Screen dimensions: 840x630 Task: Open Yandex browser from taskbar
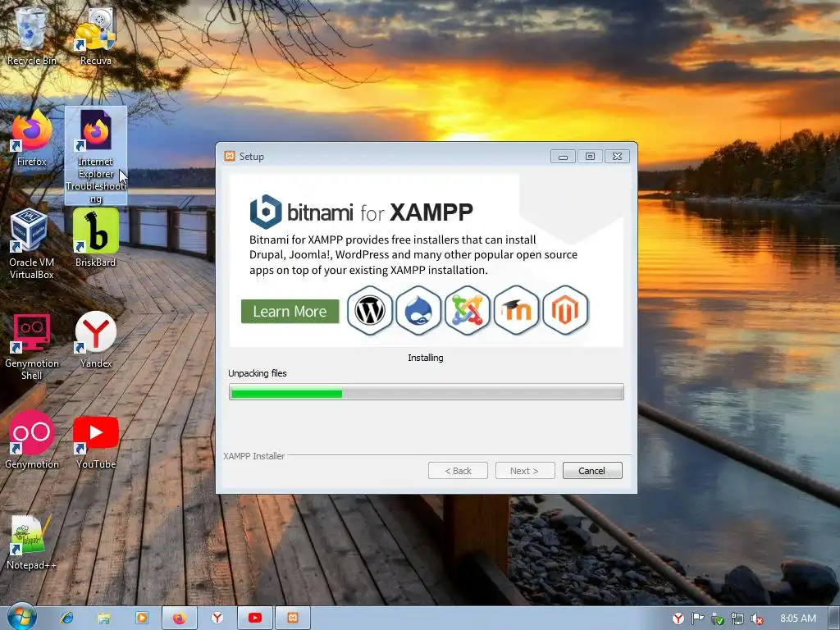(x=217, y=618)
